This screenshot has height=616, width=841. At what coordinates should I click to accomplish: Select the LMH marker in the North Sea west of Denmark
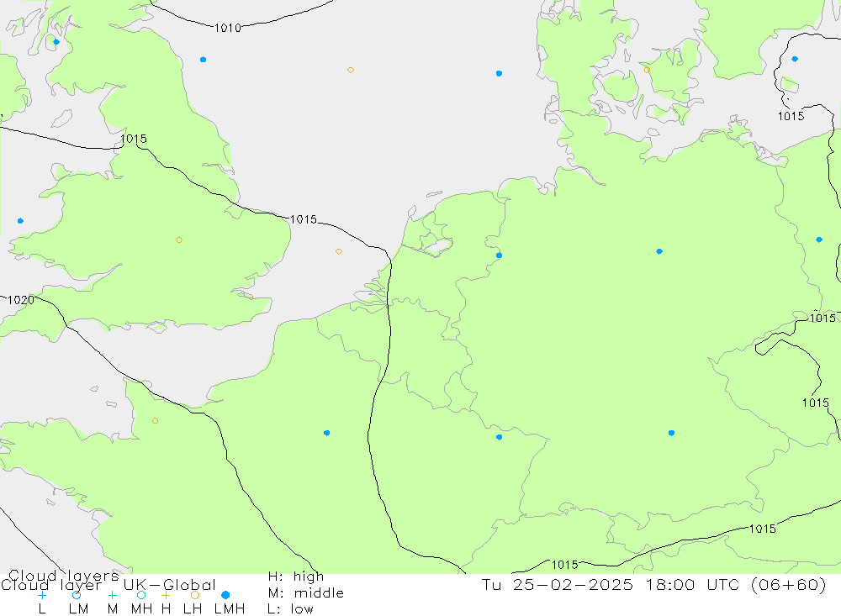[499, 73]
